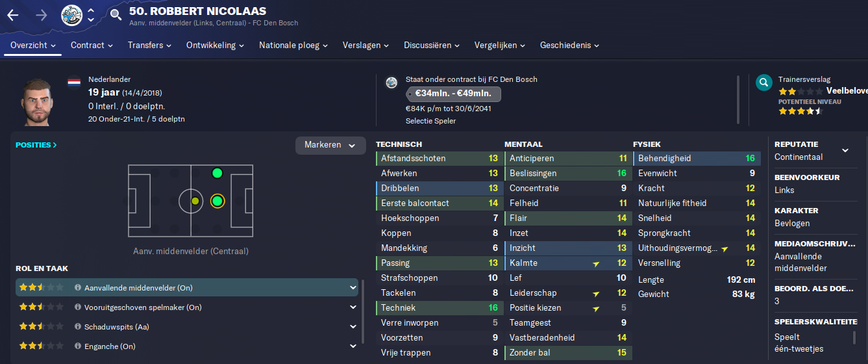Select the central attacking midfielder position dot

click(x=217, y=201)
